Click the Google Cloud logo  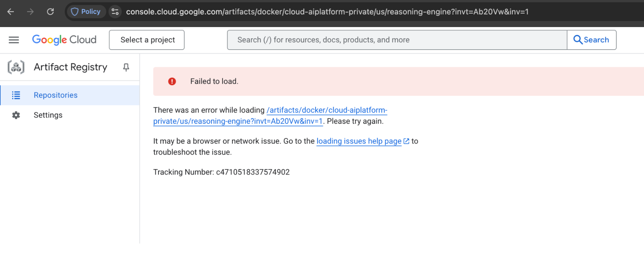[64, 39]
